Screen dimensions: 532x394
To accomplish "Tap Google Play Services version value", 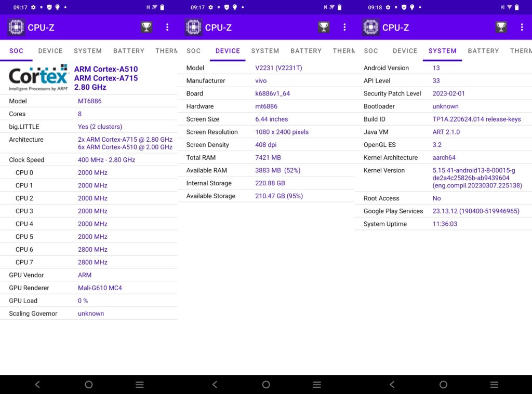I will 476,211.
